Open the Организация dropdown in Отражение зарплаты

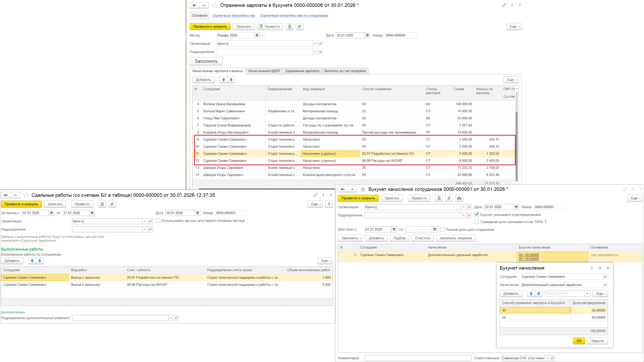coord(315,44)
